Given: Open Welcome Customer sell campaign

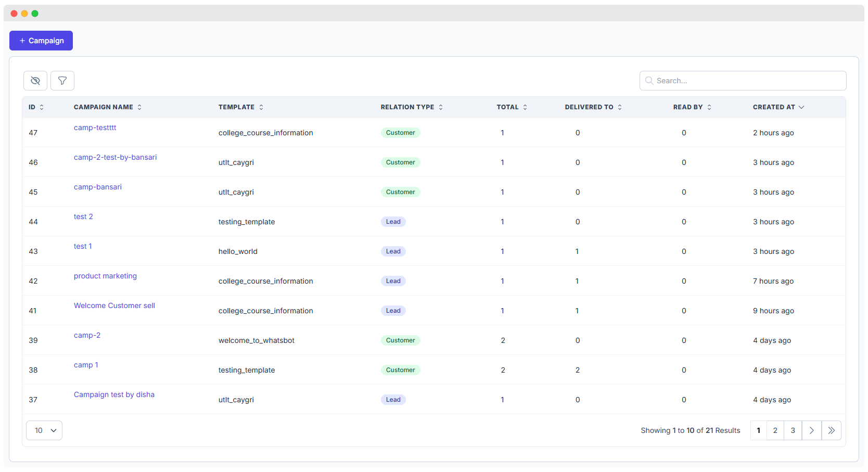Looking at the screenshot, I should click(114, 305).
